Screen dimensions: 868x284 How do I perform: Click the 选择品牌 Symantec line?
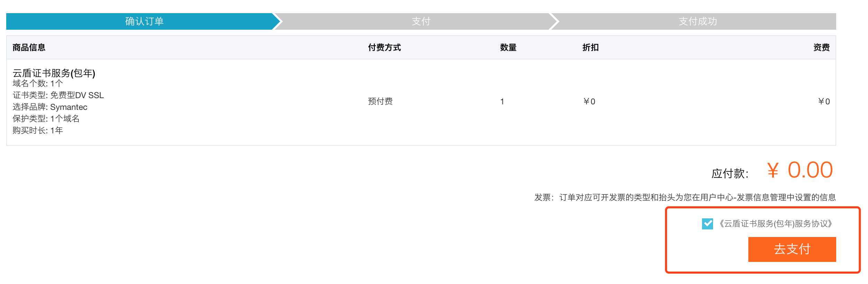click(x=50, y=107)
